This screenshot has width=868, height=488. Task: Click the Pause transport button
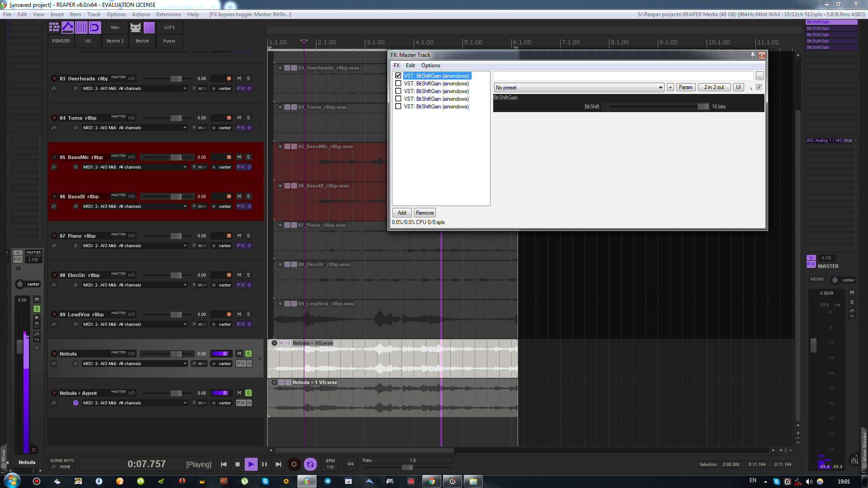[x=264, y=464]
